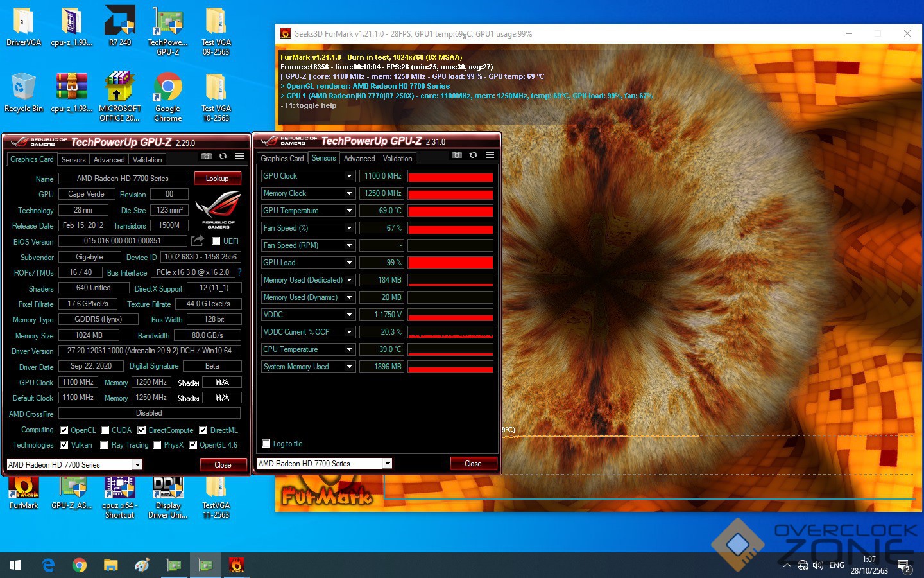Switch to Advanced tab in GPU-Z 2.29.0
The width and height of the screenshot is (924, 578).
(x=109, y=160)
